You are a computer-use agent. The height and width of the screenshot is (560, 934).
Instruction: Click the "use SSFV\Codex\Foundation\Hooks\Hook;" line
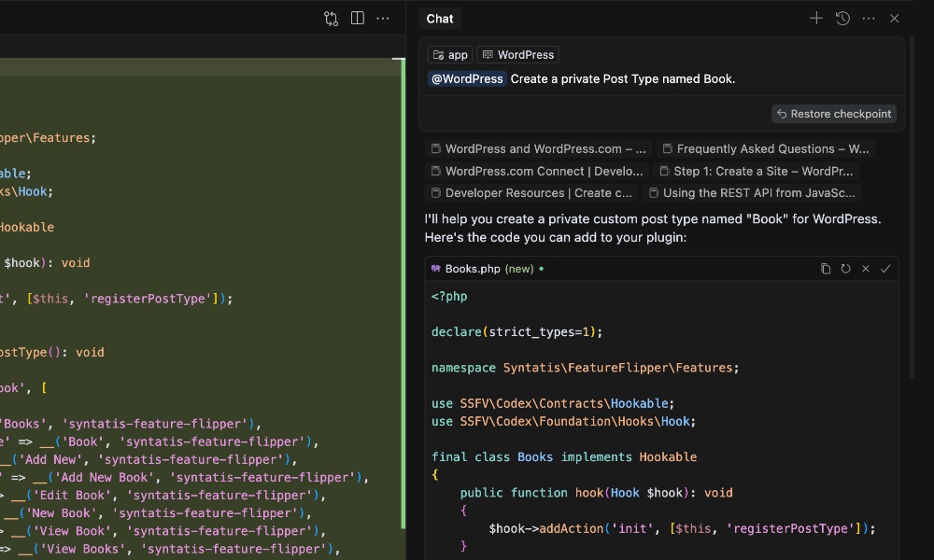point(563,421)
